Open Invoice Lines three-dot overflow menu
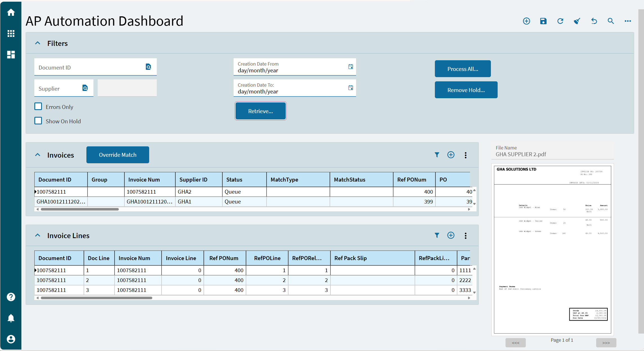 pyautogui.click(x=466, y=236)
